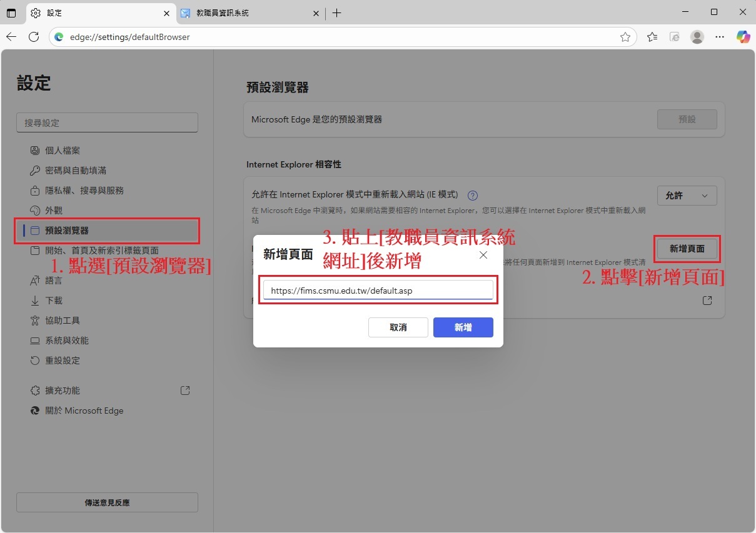Screen dimensions: 756x533
Task: Click the 搜尋設定 search box
Action: tap(107, 123)
